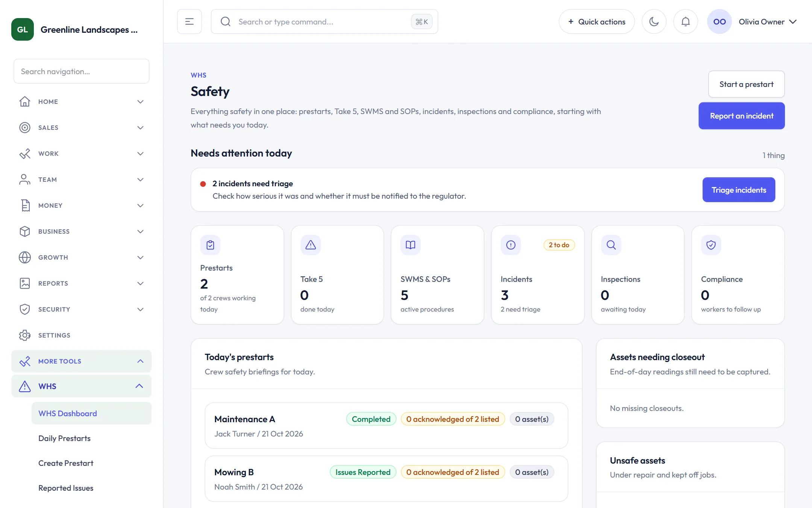
Task: Focus the Search navigation field
Action: tap(81, 71)
